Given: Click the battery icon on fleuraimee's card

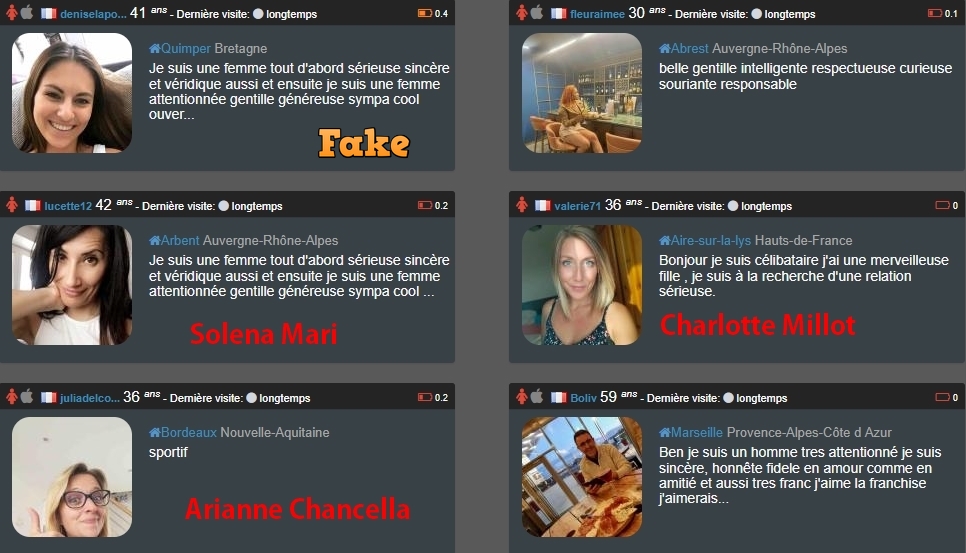Looking at the screenshot, I should pos(935,13).
